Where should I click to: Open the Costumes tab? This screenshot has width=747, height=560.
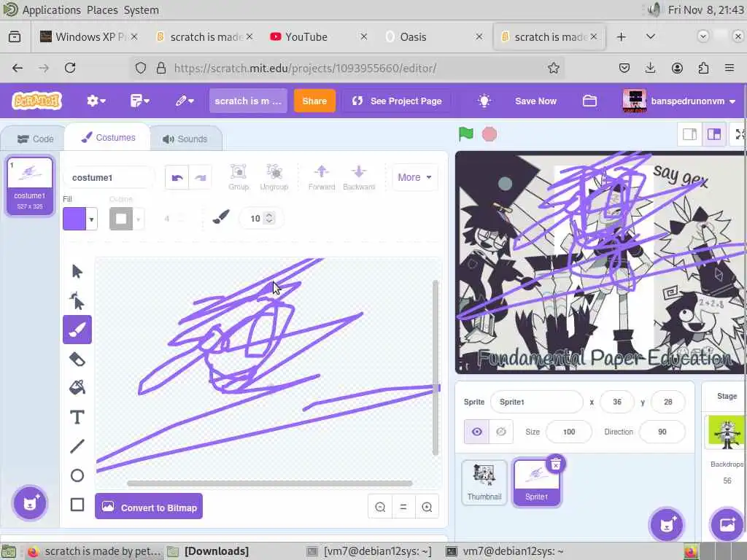coord(108,138)
